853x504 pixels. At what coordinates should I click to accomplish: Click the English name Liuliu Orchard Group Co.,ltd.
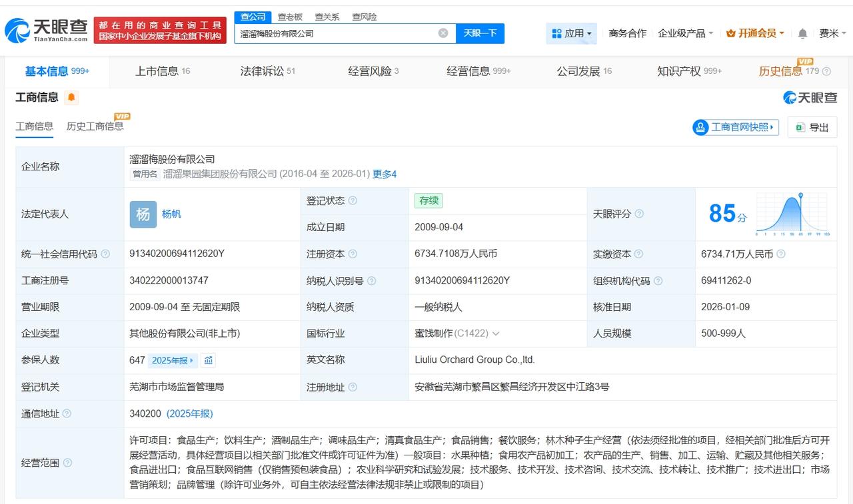(474, 360)
